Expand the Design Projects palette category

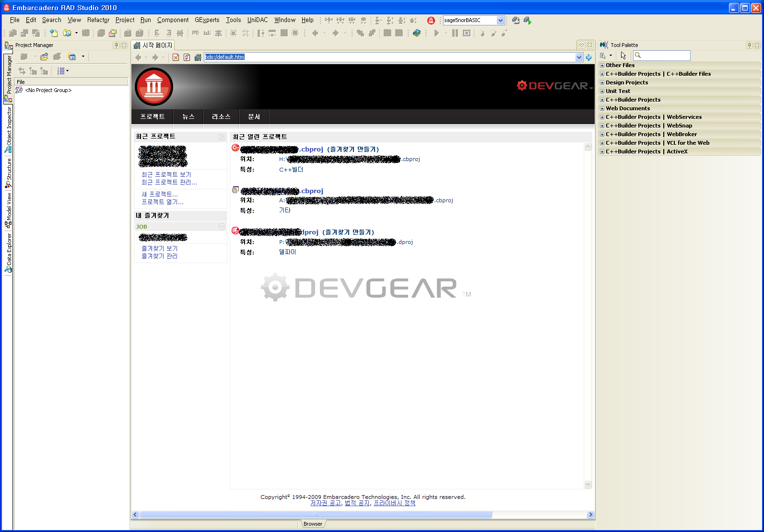pyautogui.click(x=602, y=82)
